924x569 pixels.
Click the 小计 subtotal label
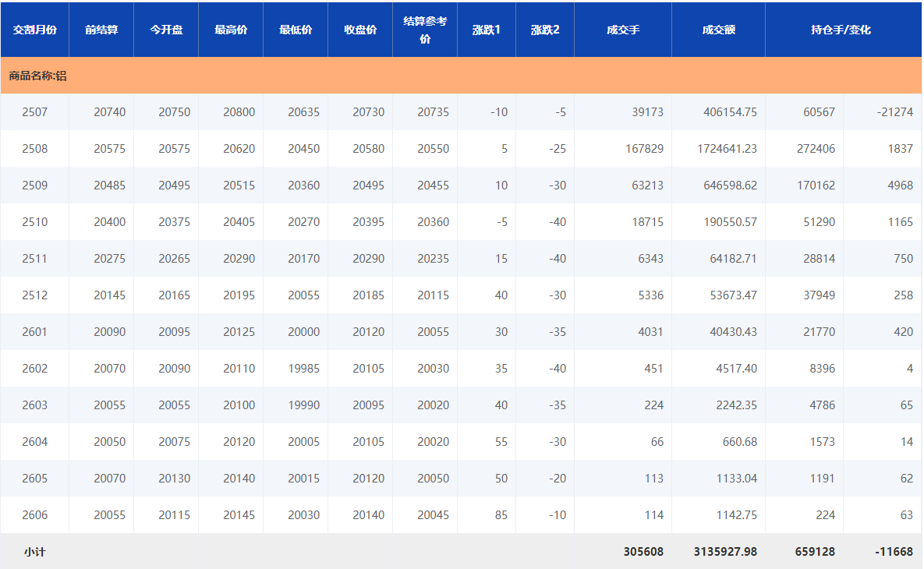click(34, 552)
